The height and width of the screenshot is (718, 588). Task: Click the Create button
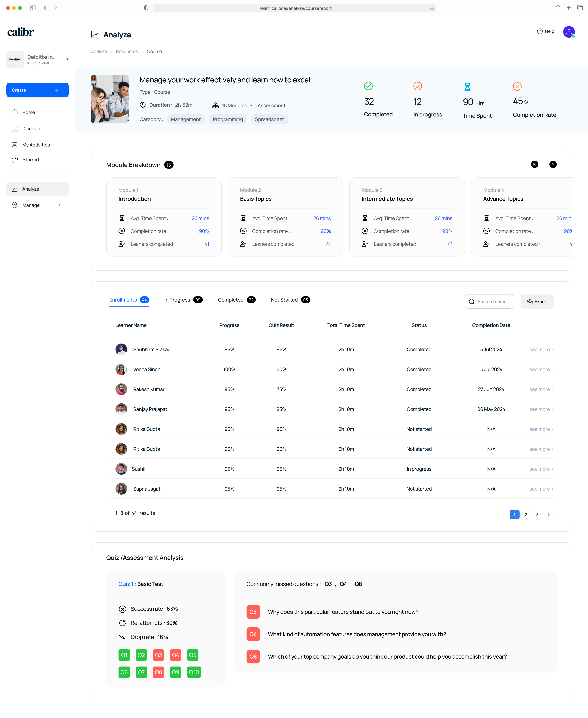click(x=37, y=90)
